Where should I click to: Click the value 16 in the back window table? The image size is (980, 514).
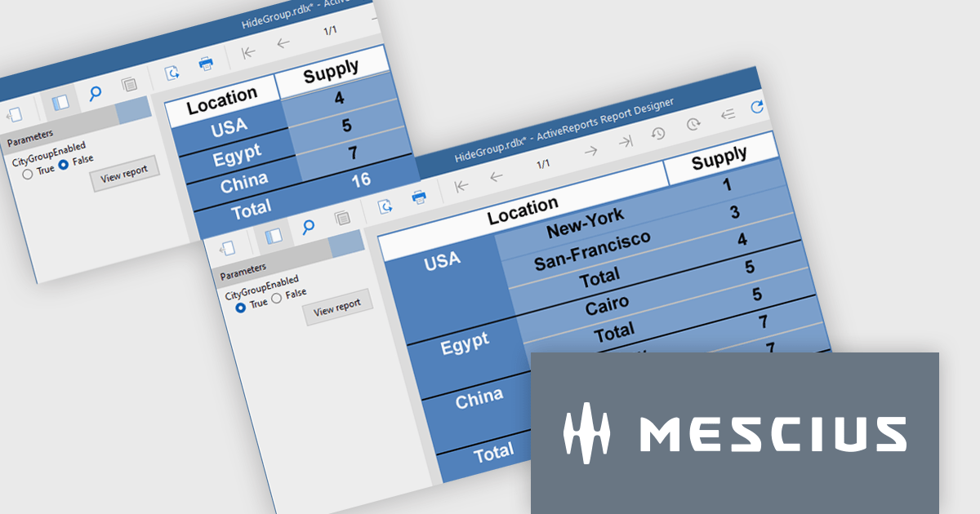point(361,179)
